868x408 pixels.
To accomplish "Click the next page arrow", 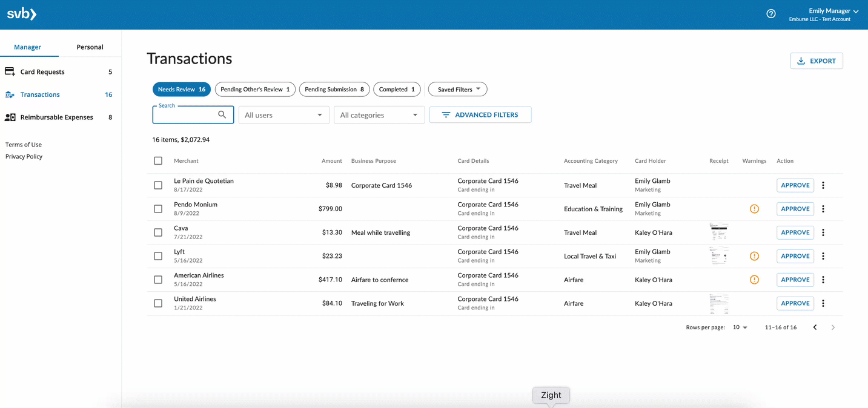I will tap(833, 327).
